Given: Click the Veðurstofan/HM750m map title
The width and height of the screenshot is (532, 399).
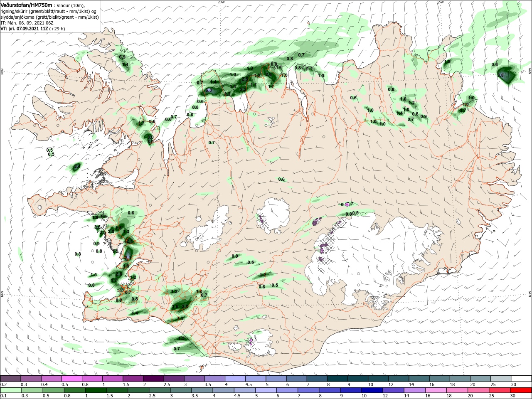Looking at the screenshot, I should coord(26,5).
